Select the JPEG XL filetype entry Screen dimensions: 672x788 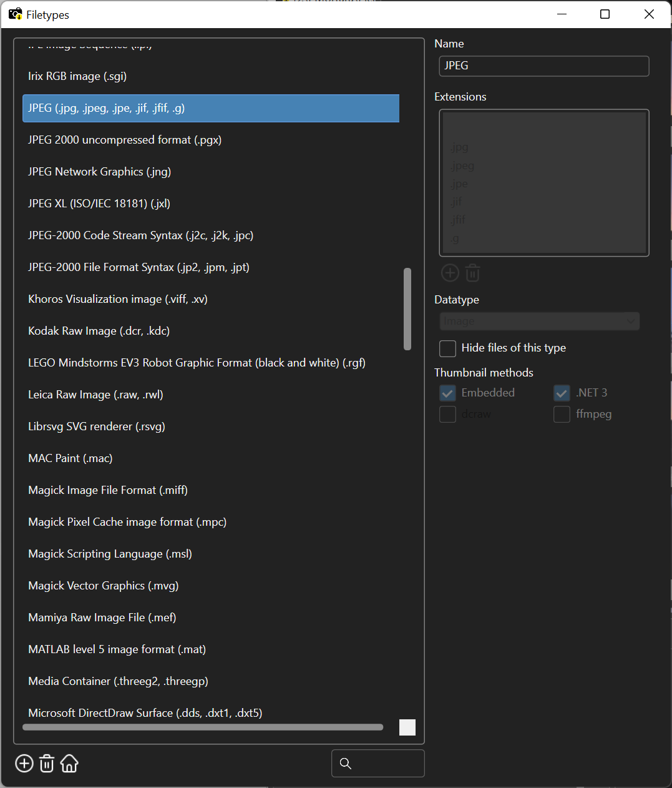click(x=99, y=203)
